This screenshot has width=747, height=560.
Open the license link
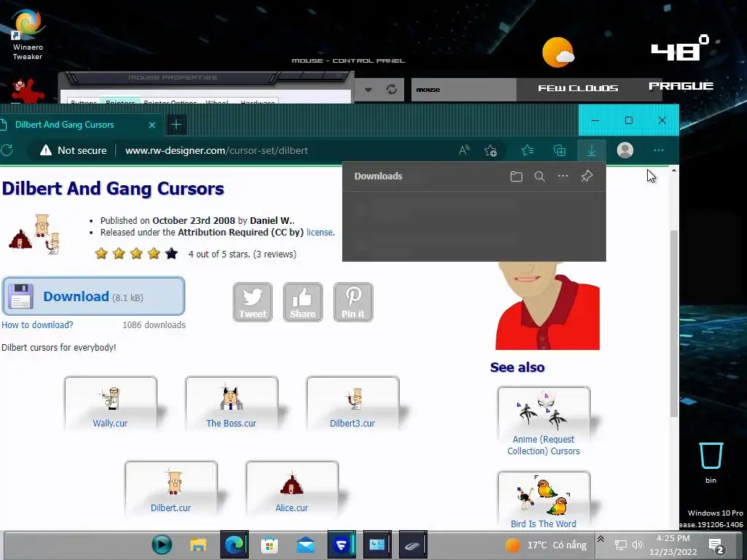(x=320, y=233)
